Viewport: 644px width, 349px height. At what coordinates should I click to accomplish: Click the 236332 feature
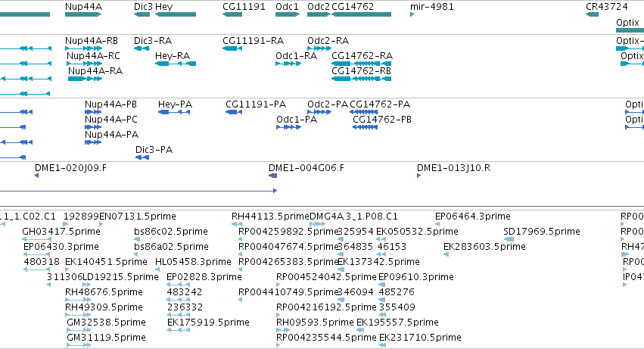tap(179, 315)
